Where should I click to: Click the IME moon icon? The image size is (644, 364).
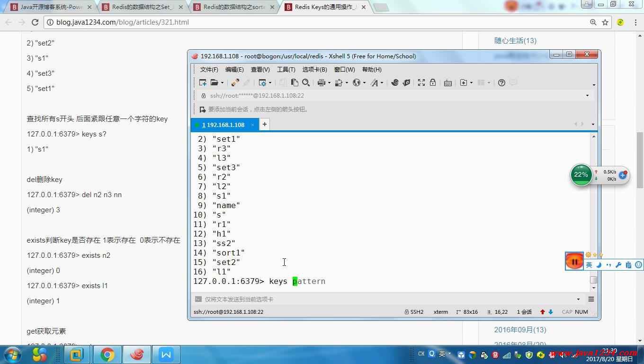pos(599,265)
